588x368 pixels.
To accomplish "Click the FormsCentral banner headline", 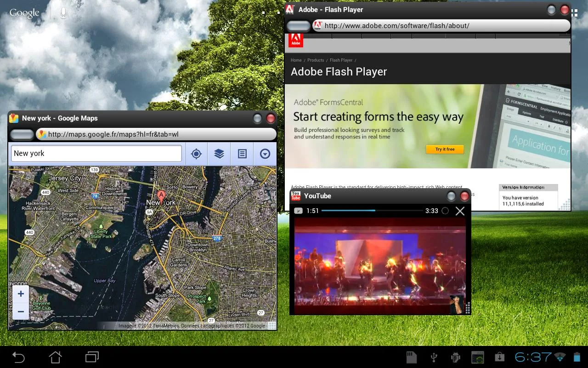I will (379, 117).
